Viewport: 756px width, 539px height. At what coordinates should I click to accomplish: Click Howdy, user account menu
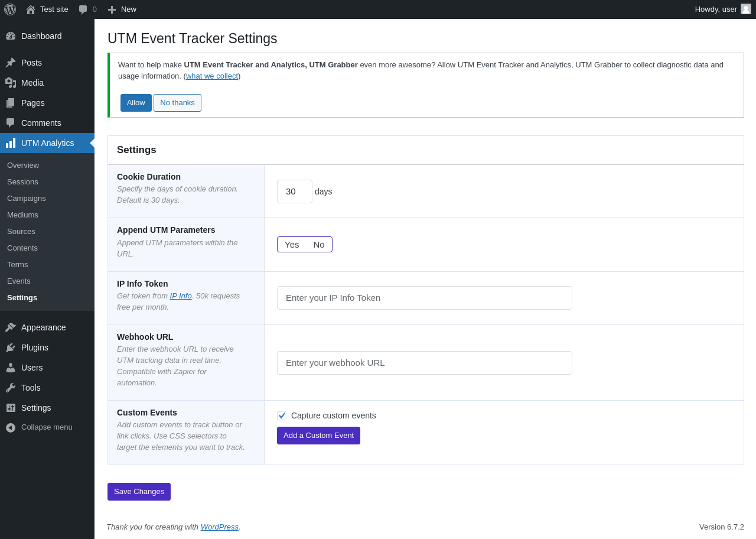pos(723,9)
